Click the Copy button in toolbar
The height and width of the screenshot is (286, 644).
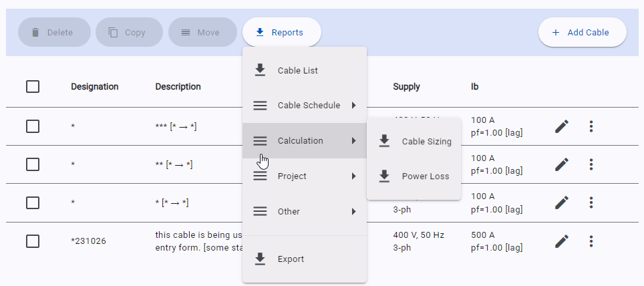(130, 33)
